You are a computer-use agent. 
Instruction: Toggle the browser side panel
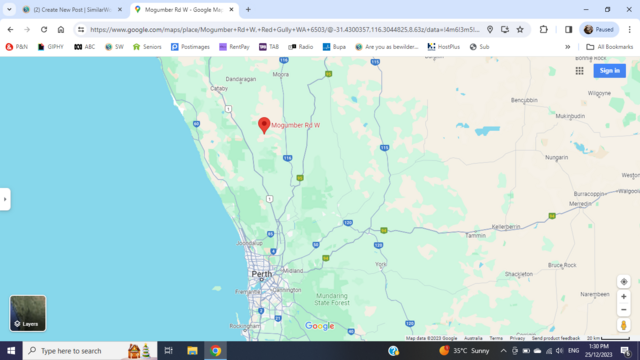568,29
